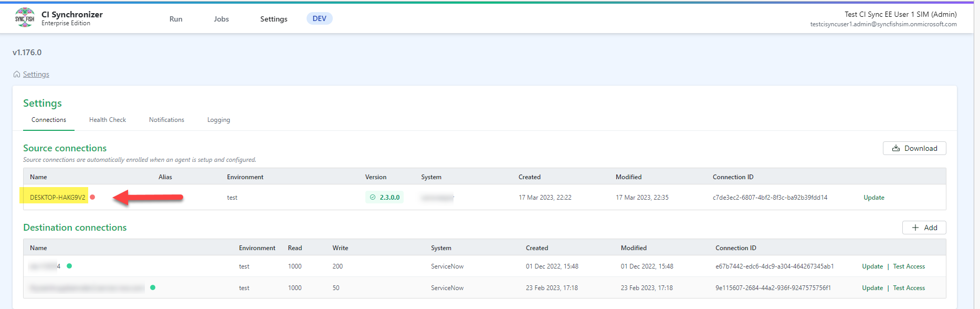
Task: Open the Jobs menu
Action: (222, 19)
